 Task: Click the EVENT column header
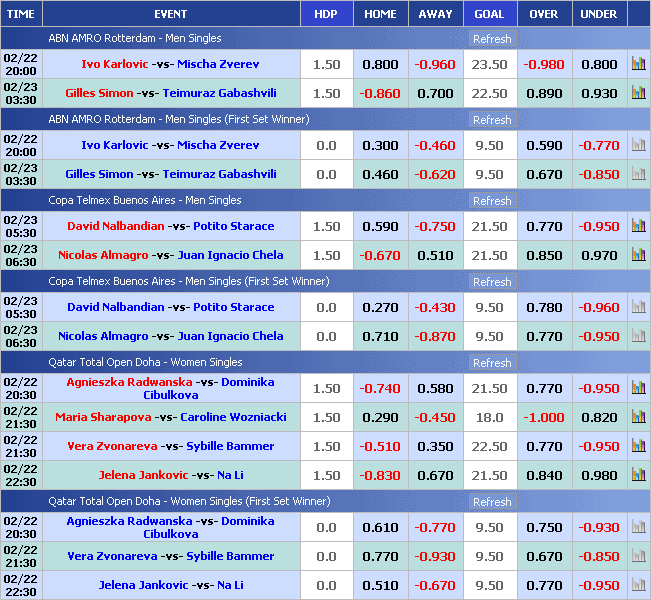click(x=171, y=14)
